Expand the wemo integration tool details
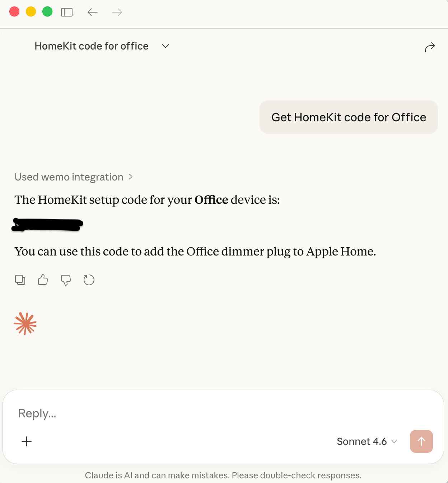 point(74,177)
